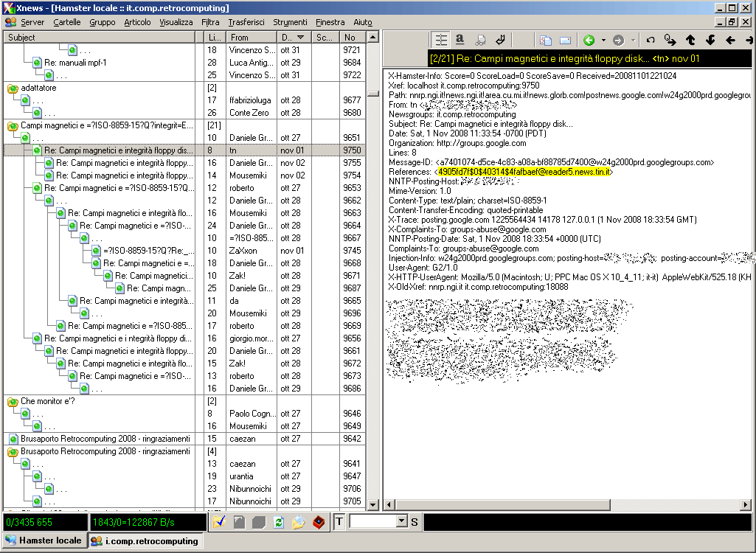
Task: Open the Articolo menu
Action: pyautogui.click(x=137, y=22)
